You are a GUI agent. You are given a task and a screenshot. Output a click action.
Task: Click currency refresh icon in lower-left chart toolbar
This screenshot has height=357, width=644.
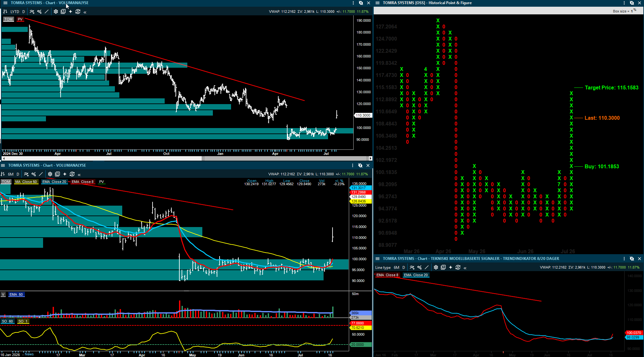(x=72, y=174)
